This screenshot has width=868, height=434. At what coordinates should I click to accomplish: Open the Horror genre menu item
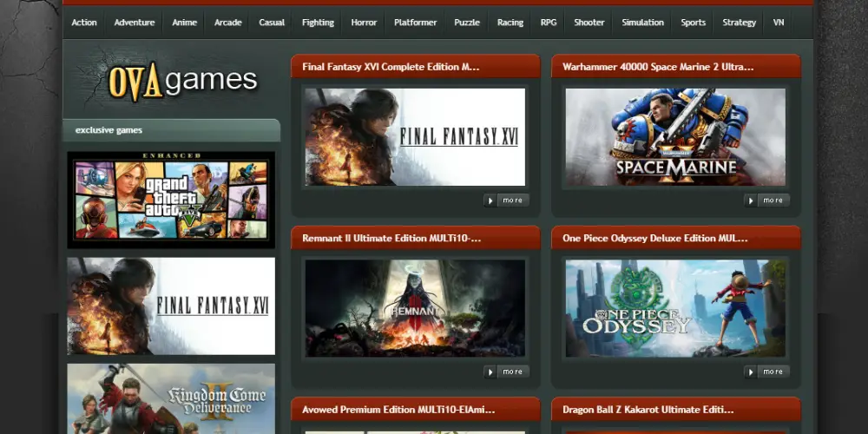364,23
